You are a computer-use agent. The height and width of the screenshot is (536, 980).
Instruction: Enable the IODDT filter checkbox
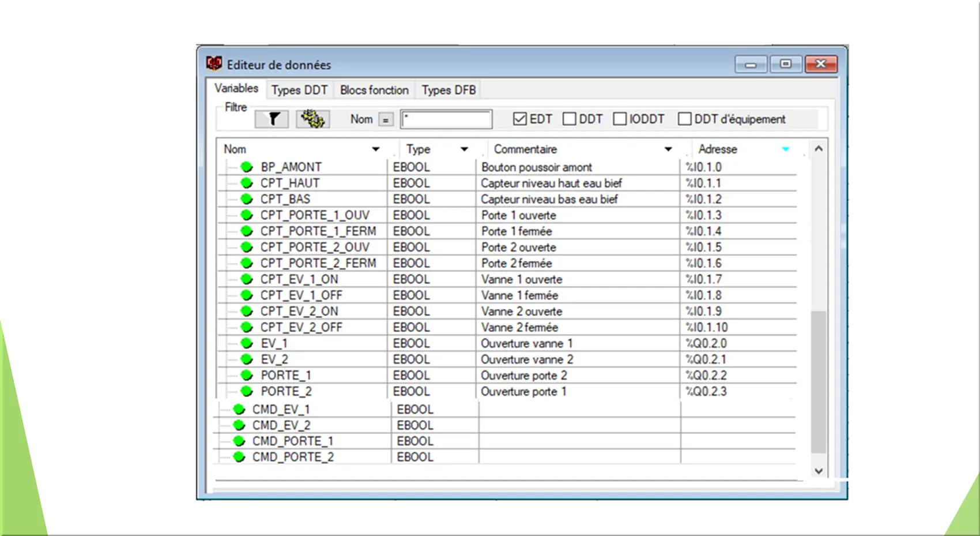pyautogui.click(x=620, y=119)
